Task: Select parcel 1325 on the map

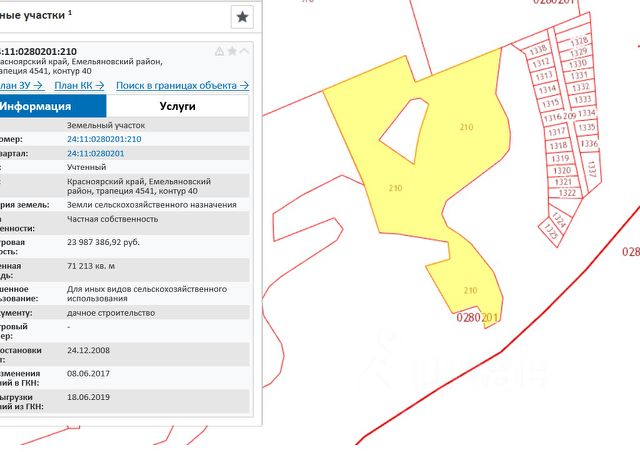Action: (x=551, y=229)
